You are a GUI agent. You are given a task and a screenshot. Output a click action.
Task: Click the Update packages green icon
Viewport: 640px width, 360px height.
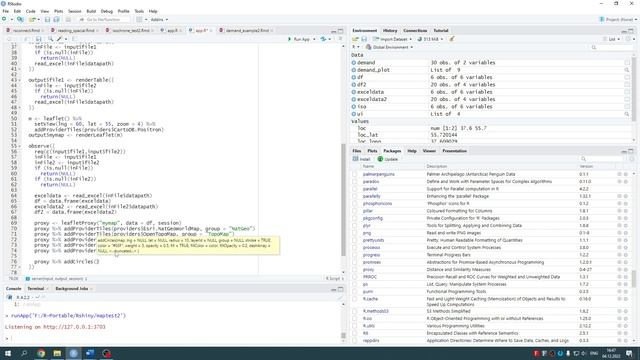(x=380, y=159)
